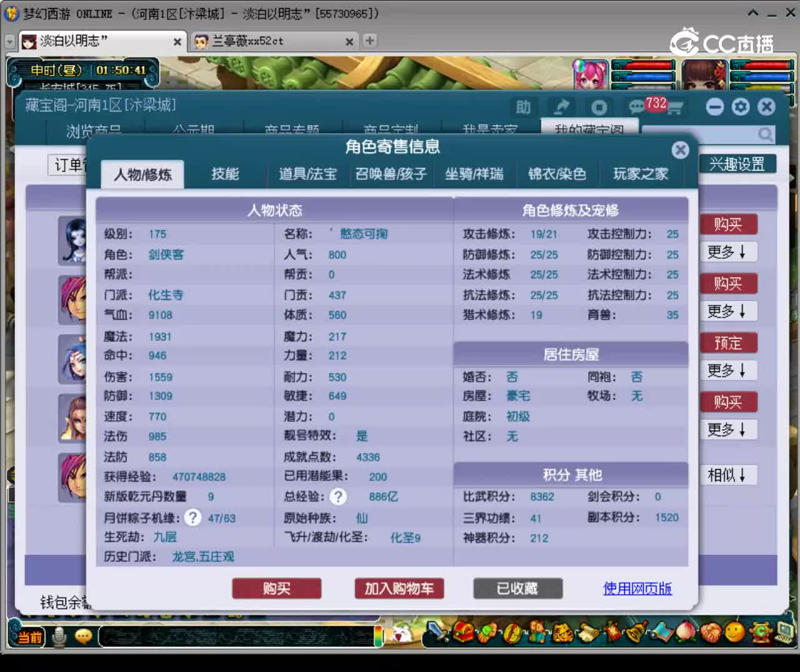Click the topmost 购买 button in the listing
The image size is (800, 672).
727,224
